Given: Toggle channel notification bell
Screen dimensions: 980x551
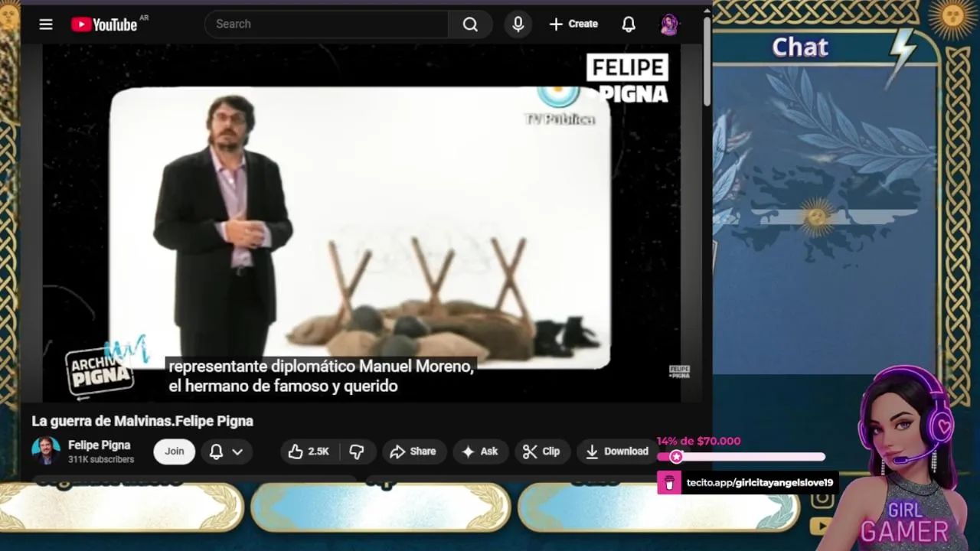Looking at the screenshot, I should coord(217,452).
